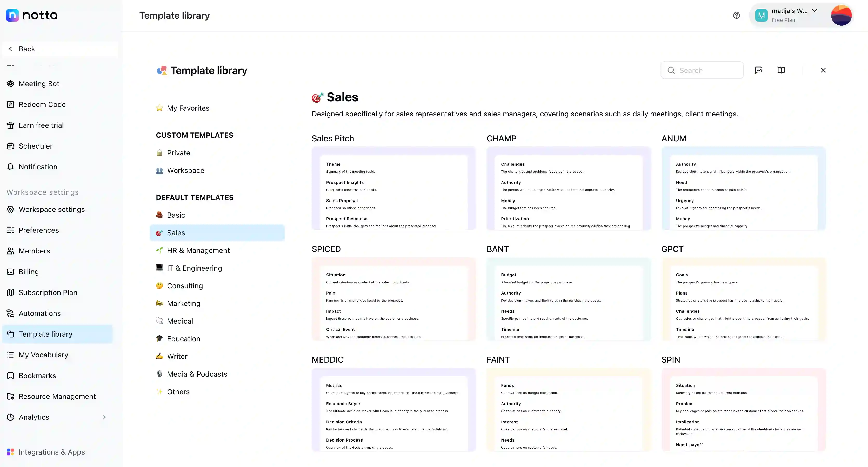Switch to the Sales template category
The width and height of the screenshot is (868, 467).
pos(176,232)
